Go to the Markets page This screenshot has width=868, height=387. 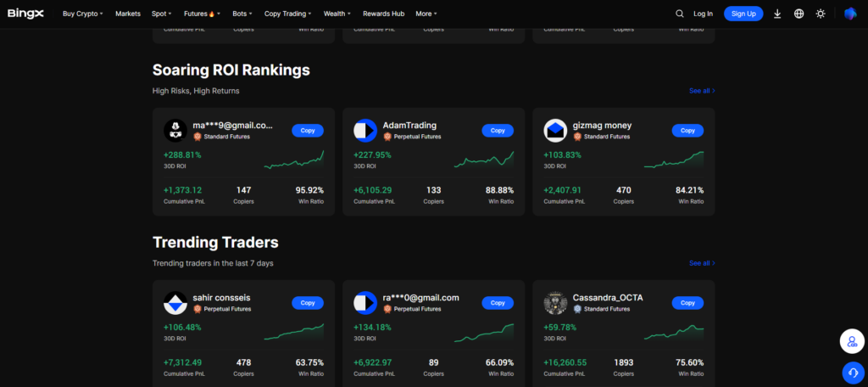128,14
